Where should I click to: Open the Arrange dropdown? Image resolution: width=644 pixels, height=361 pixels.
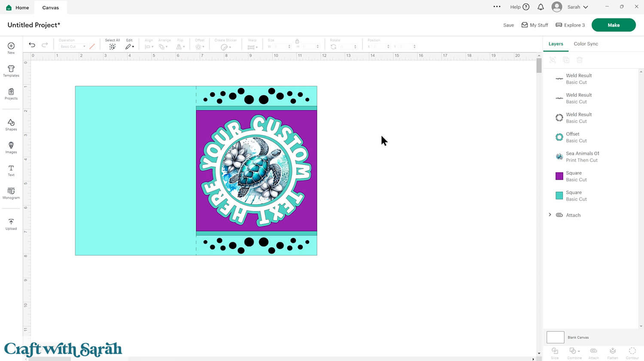point(163,46)
